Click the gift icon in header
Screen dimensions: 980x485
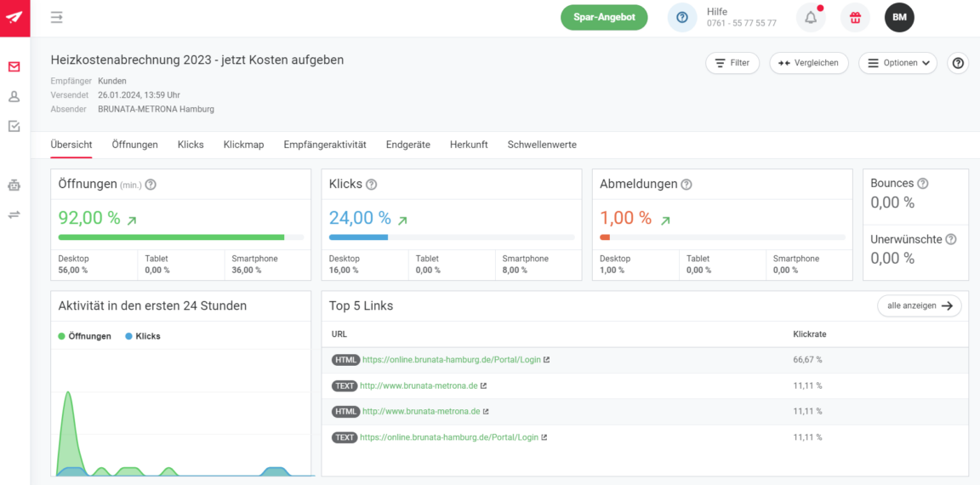click(x=855, y=18)
